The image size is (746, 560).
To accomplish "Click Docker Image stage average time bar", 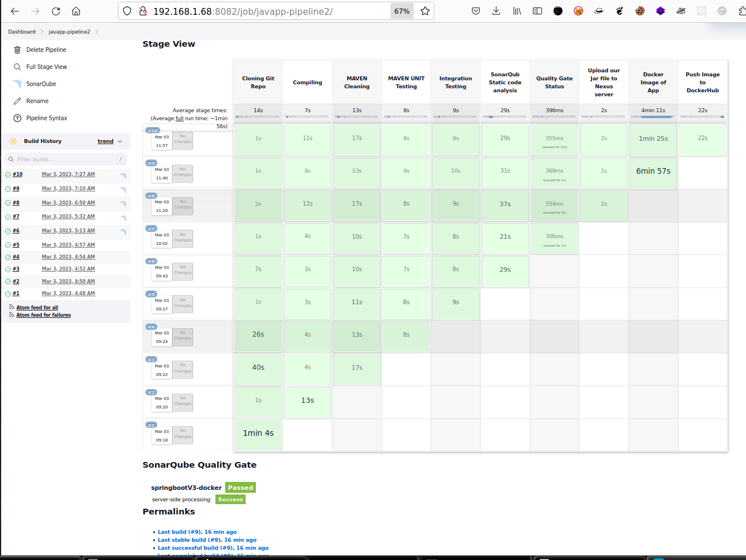I will (653, 117).
